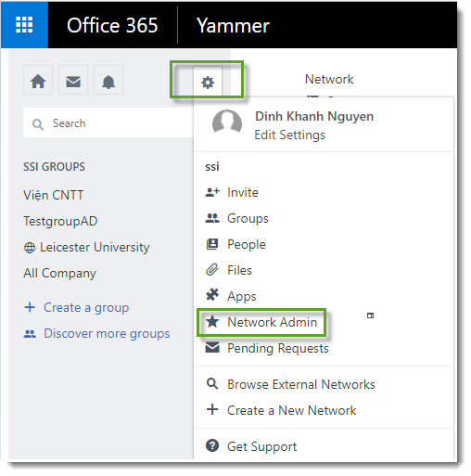
Task: Open the Office 365 app launcher waffle
Action: pyautogui.click(x=24, y=25)
